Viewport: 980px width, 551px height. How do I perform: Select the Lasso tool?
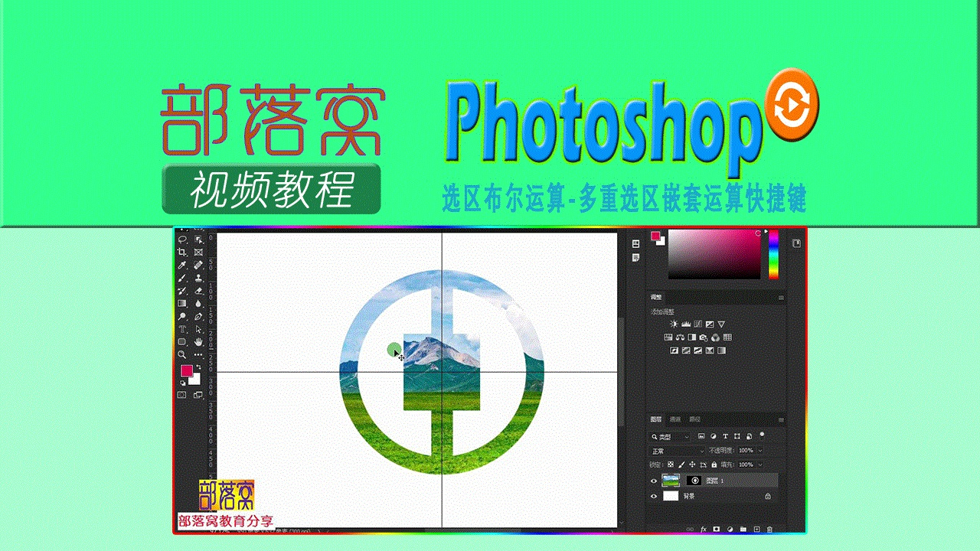click(182, 240)
